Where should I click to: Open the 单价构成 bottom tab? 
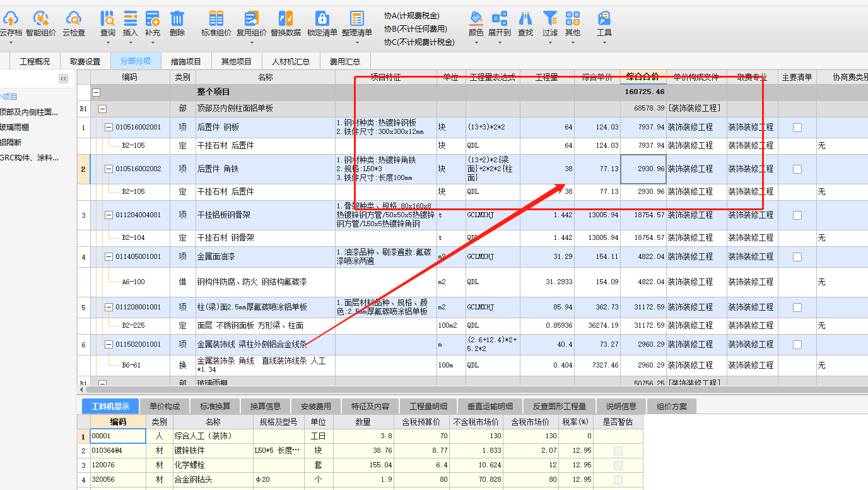pyautogui.click(x=164, y=407)
